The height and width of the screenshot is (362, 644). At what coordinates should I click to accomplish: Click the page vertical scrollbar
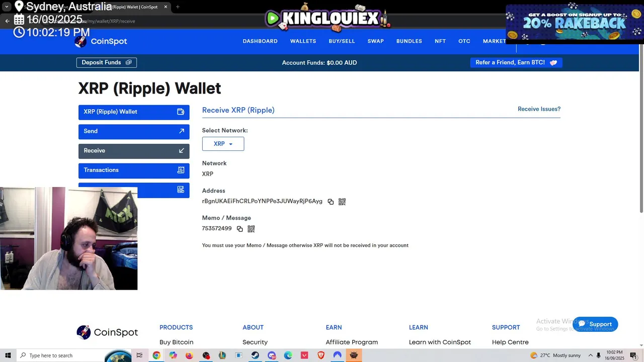(x=641, y=128)
